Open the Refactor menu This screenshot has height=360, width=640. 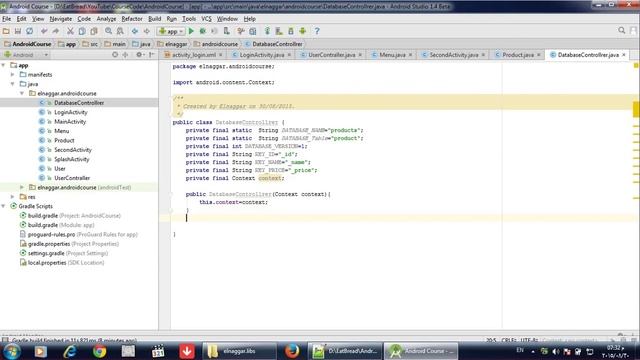pyautogui.click(x=132, y=19)
